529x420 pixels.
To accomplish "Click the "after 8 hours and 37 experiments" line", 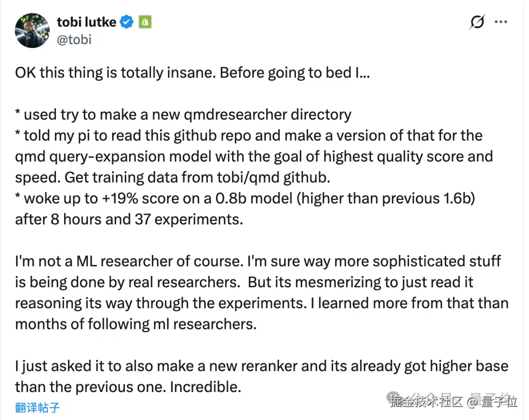I will click(x=129, y=219).
